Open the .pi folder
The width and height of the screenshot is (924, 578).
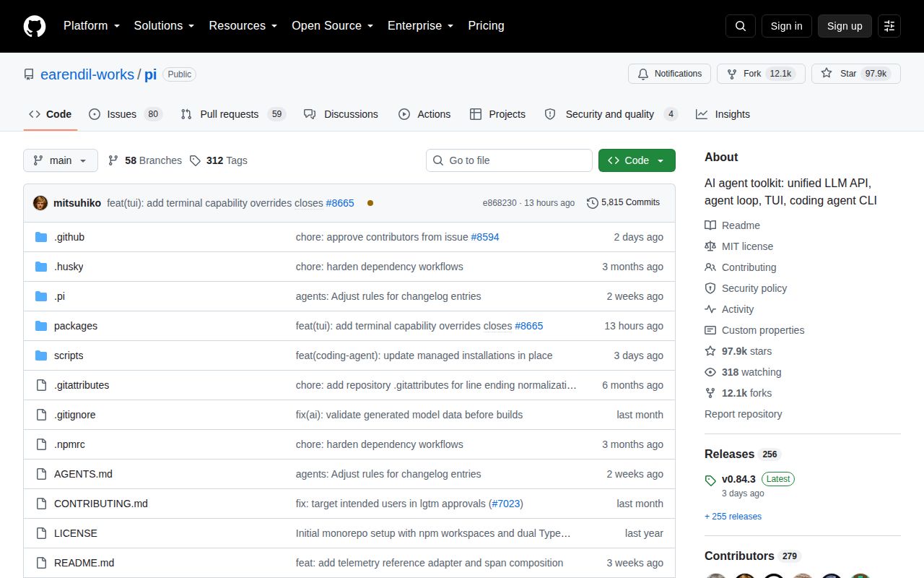click(59, 296)
